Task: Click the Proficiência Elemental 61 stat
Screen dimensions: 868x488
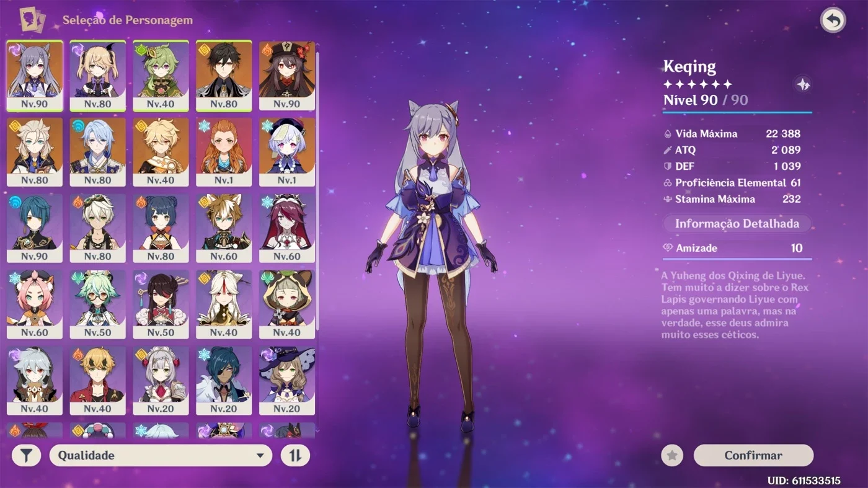Action: click(x=732, y=183)
